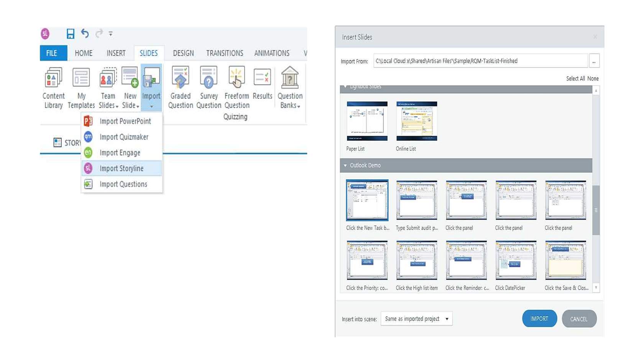Select the 'Click the Save & Clos...' thumbnail
This screenshot has height=363, width=644.
click(x=565, y=260)
